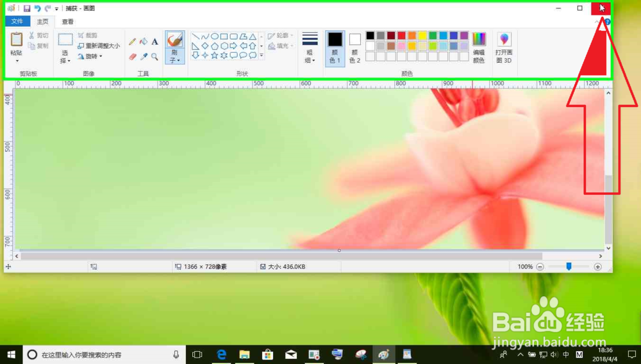641x364 pixels.
Task: Click the 复制 copy button
Action: (38, 45)
